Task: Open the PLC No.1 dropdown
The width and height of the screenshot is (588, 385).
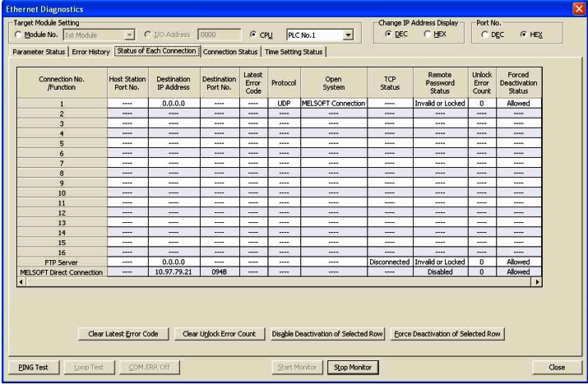Action: (x=348, y=36)
